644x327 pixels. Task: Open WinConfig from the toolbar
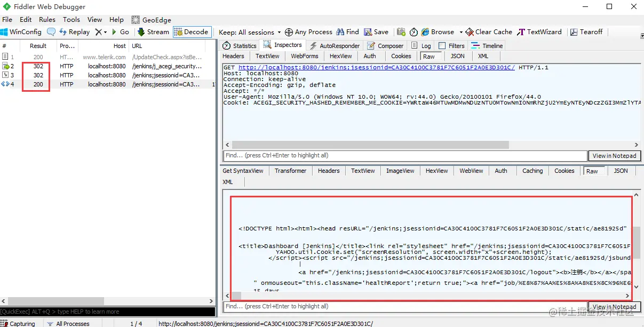21,32
